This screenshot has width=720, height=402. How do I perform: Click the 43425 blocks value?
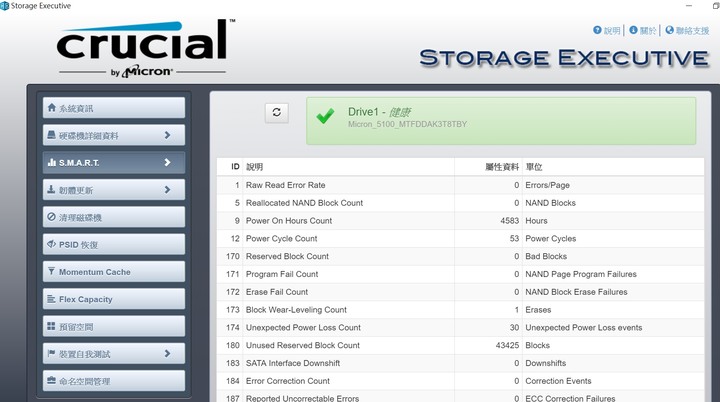[507, 345]
